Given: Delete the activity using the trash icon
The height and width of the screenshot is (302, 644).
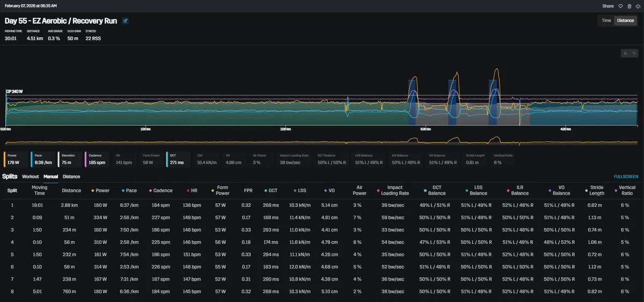Looking at the screenshot, I should pyautogui.click(x=629, y=6).
